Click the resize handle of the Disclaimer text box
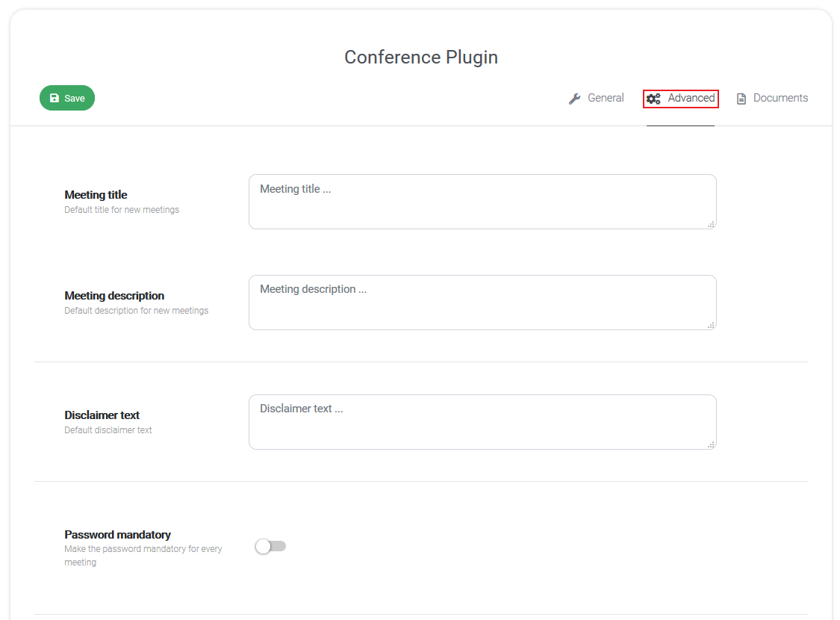This screenshot has height=620, width=840. 711,444
